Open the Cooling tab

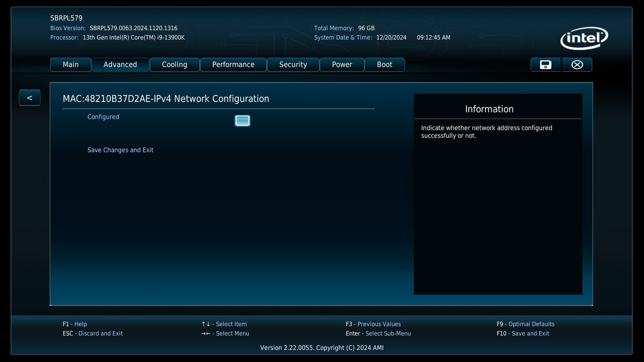pyautogui.click(x=175, y=64)
